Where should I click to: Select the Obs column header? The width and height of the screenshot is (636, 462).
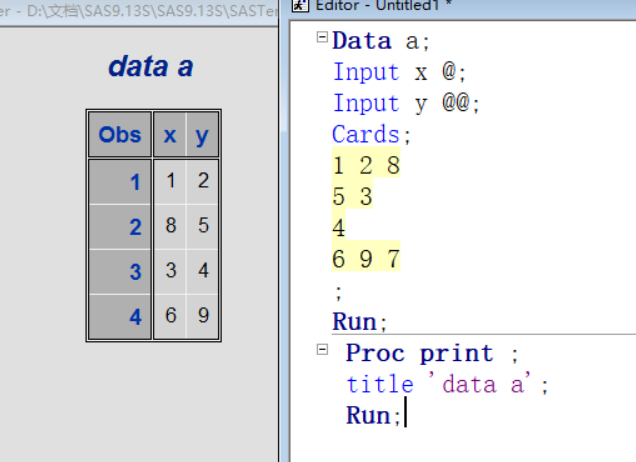(x=120, y=134)
